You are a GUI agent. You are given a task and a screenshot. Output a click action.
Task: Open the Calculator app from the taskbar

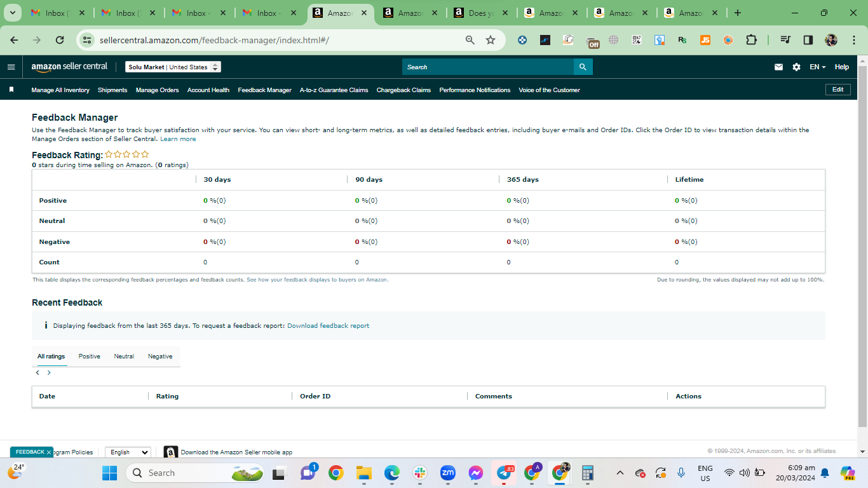[587, 473]
